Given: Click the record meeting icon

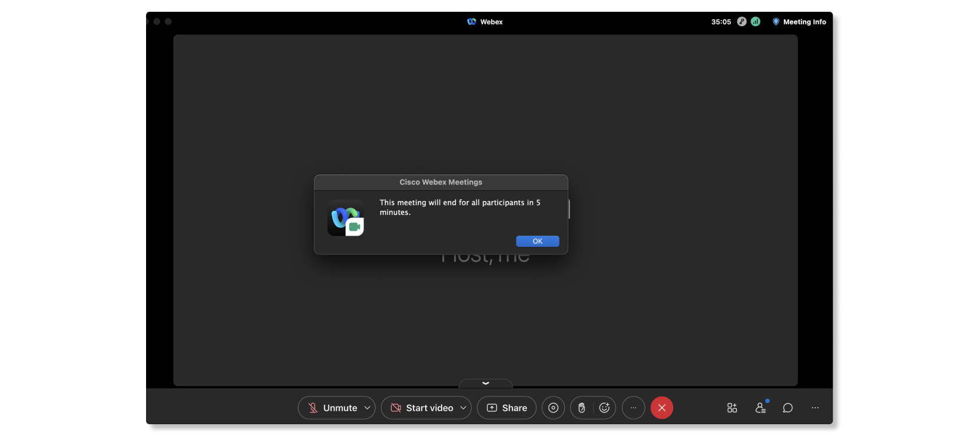Looking at the screenshot, I should (553, 408).
